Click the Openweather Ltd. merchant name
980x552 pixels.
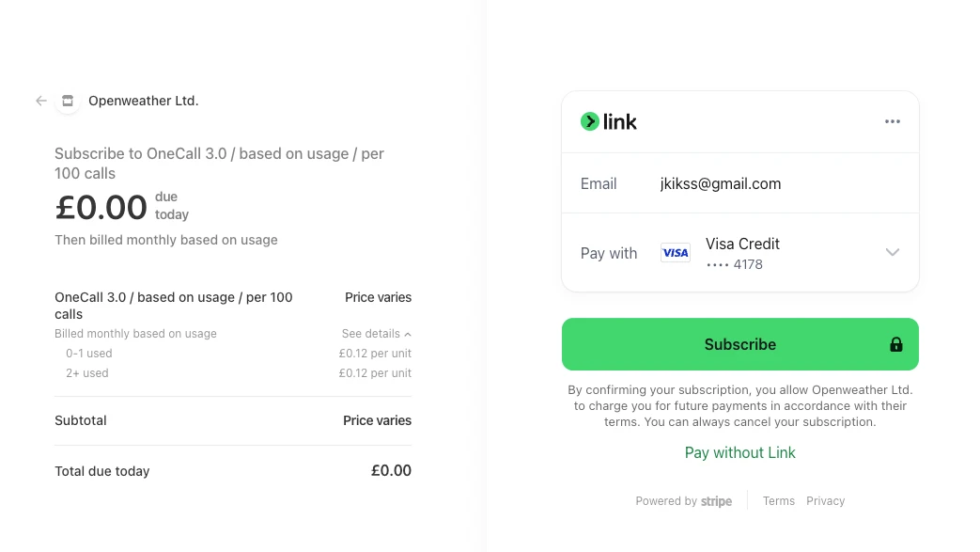[143, 101]
